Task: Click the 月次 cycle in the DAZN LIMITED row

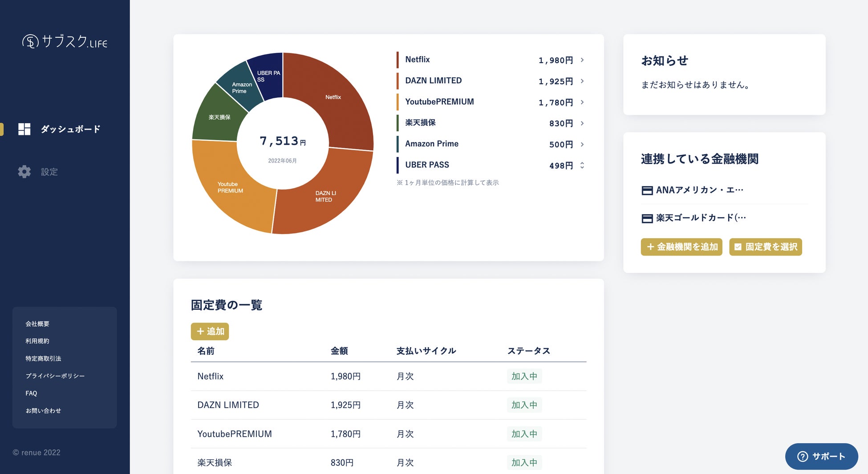Action: click(406, 405)
